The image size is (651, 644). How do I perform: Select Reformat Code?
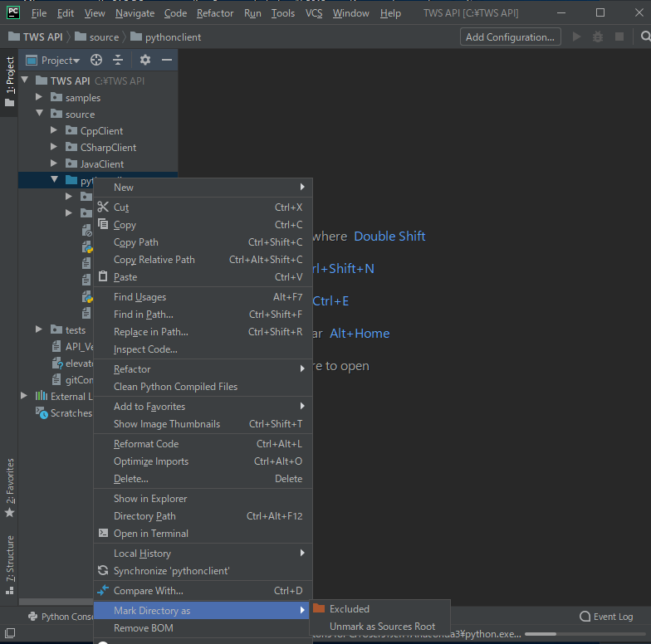203,443
